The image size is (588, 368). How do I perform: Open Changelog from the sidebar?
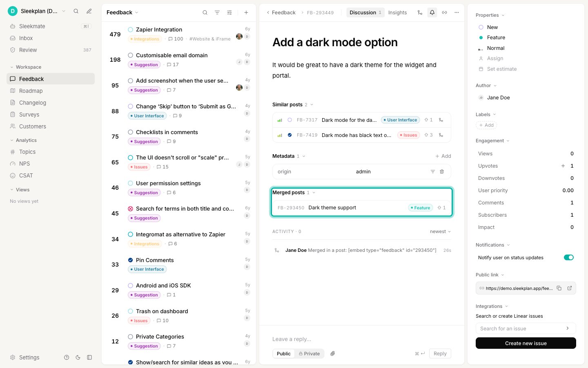point(51,103)
